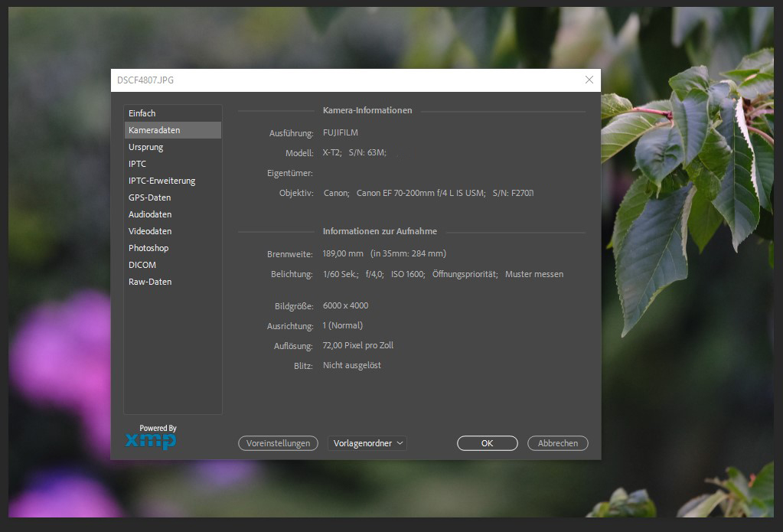Viewport: 783px width, 532px height.
Task: Confirm with the OK button
Action: [x=487, y=443]
